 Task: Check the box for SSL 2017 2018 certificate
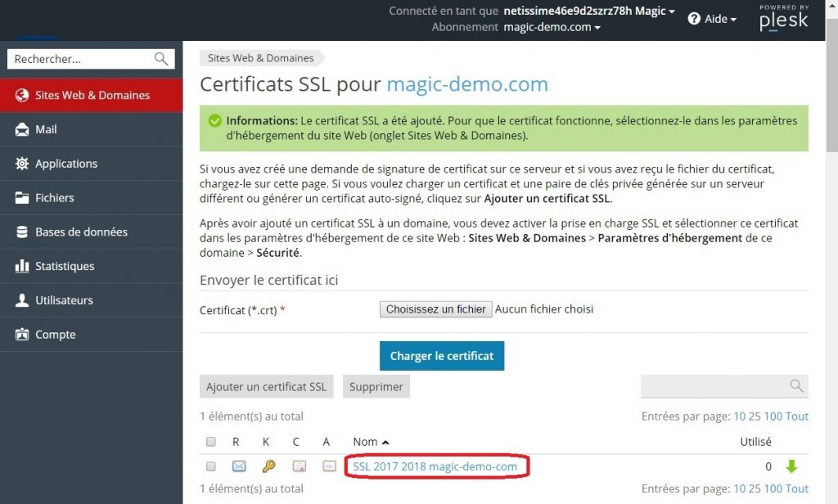tap(210, 466)
